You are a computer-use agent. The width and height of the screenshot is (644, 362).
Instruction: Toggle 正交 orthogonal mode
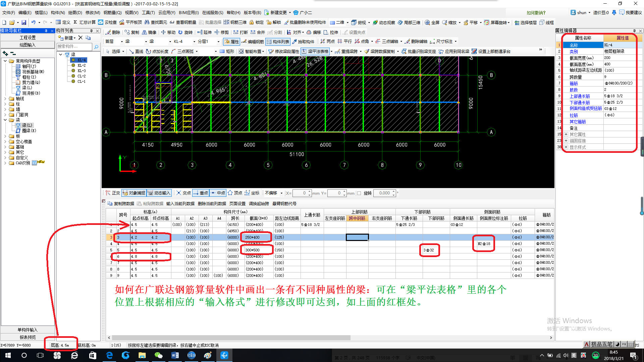click(113, 193)
